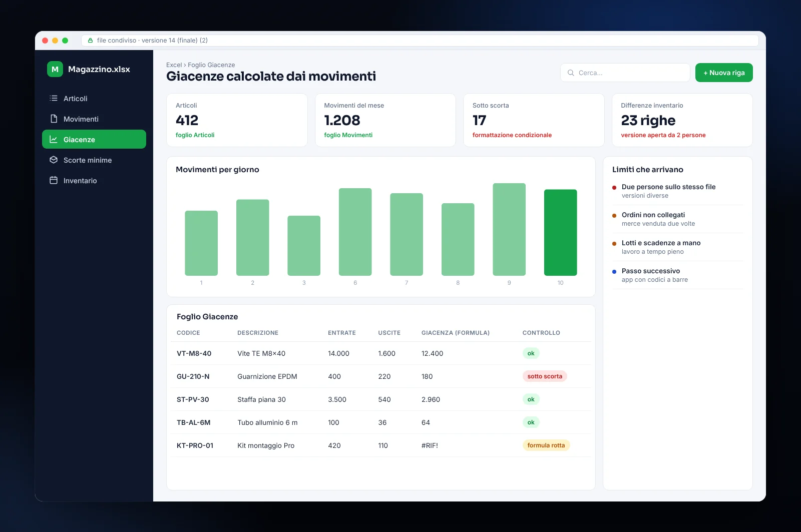Click the address bar showing file condiviso
The width and height of the screenshot is (801, 532).
coord(420,41)
